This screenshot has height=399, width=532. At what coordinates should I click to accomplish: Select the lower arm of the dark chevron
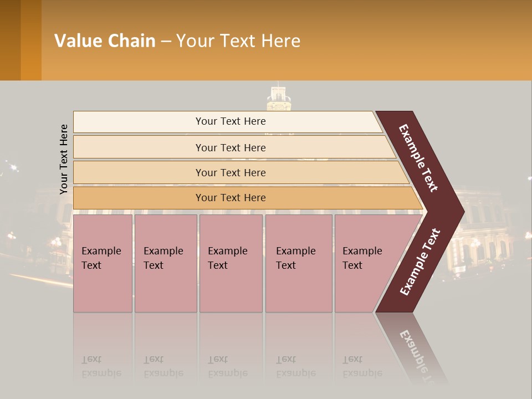coord(420,262)
